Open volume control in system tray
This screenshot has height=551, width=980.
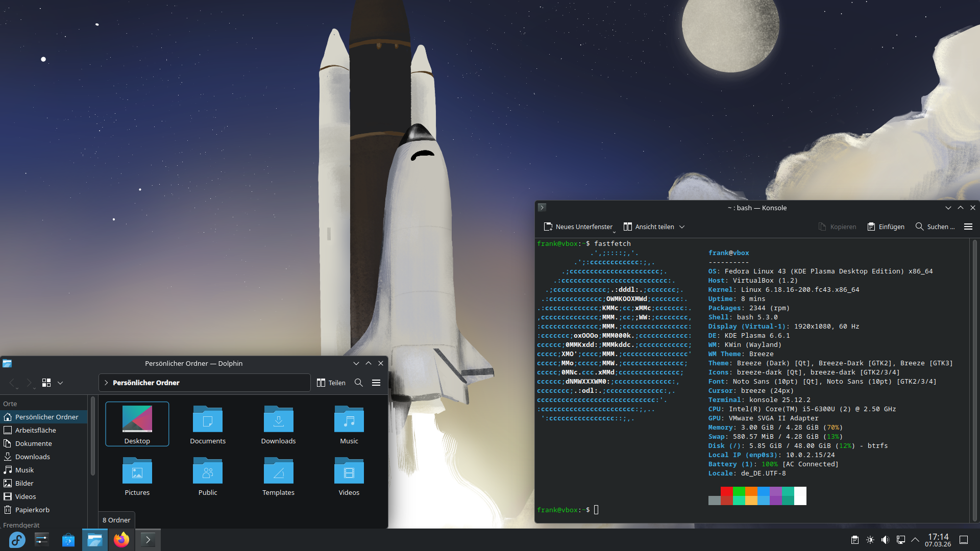tap(886, 540)
